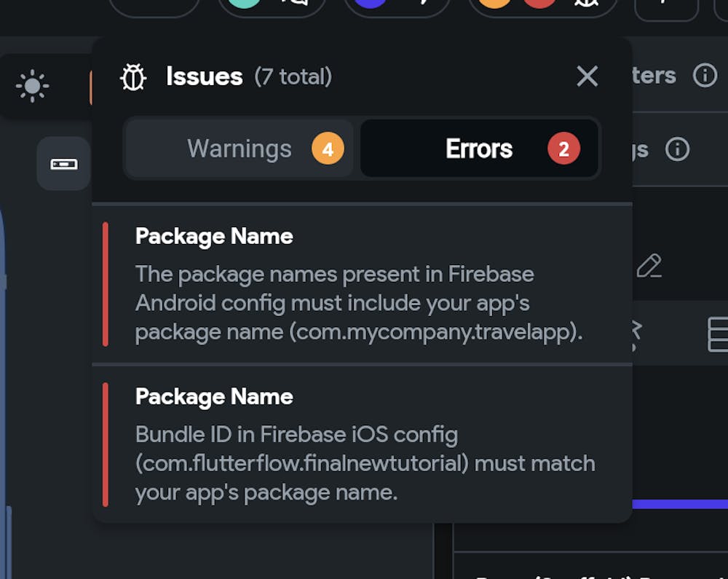
Task: Click the upper info icon right of the Issues close button
Action: [x=705, y=75]
